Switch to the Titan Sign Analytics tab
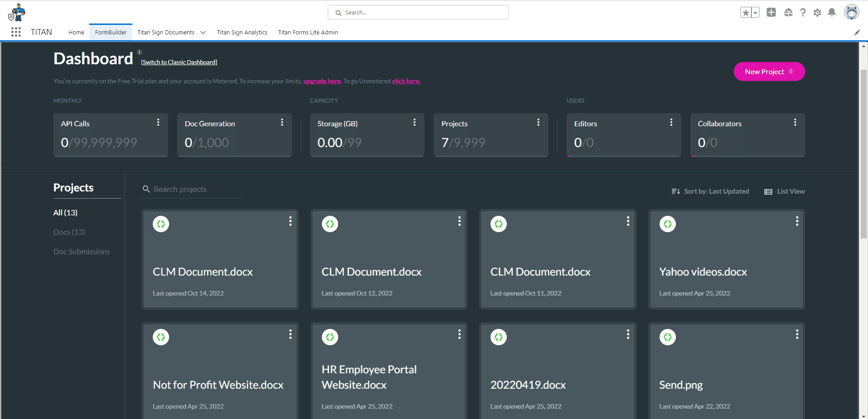Image resolution: width=868 pixels, height=419 pixels. pyautogui.click(x=242, y=32)
